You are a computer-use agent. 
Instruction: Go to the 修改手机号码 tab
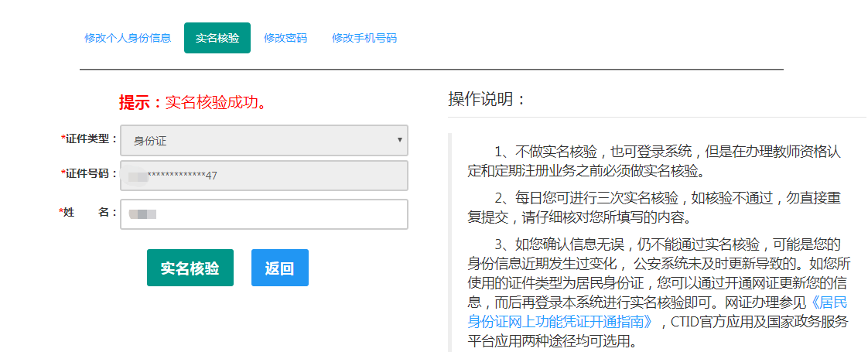[x=364, y=38]
